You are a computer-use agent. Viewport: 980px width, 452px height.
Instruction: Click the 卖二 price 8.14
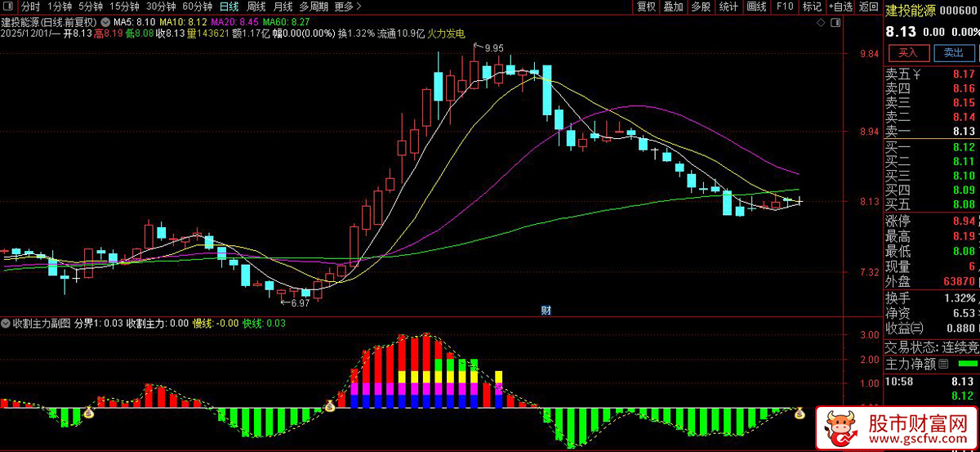point(964,117)
